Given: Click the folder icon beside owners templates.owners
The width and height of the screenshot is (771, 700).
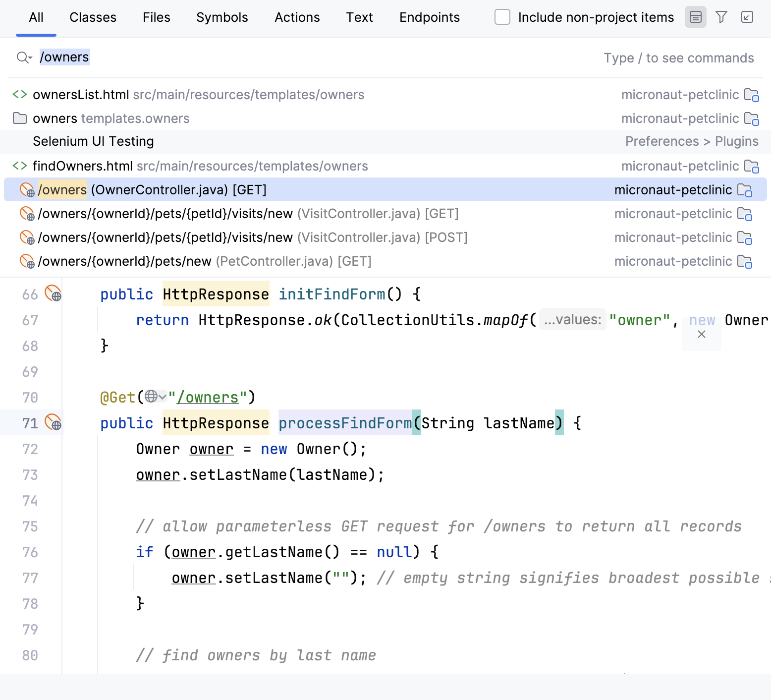Looking at the screenshot, I should [x=19, y=118].
